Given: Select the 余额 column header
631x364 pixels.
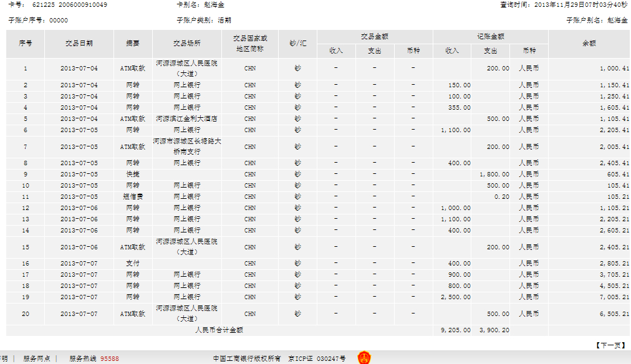Looking at the screenshot, I should 589,44.
